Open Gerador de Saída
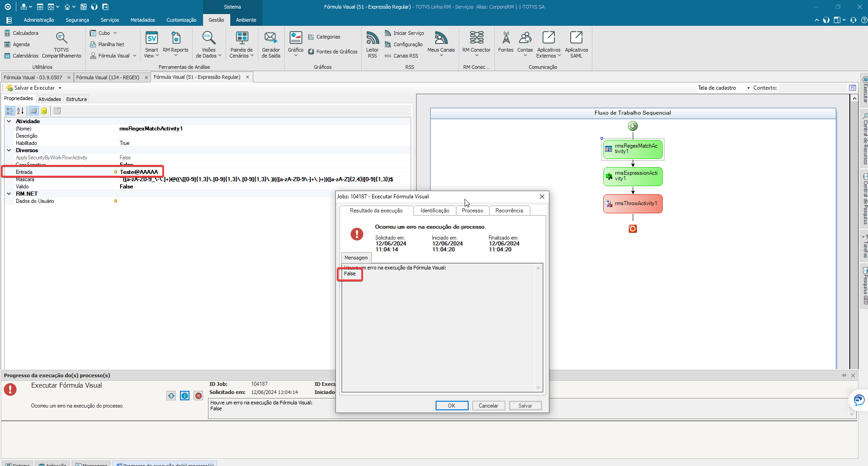Viewport: 868px width, 466px height. (271, 45)
